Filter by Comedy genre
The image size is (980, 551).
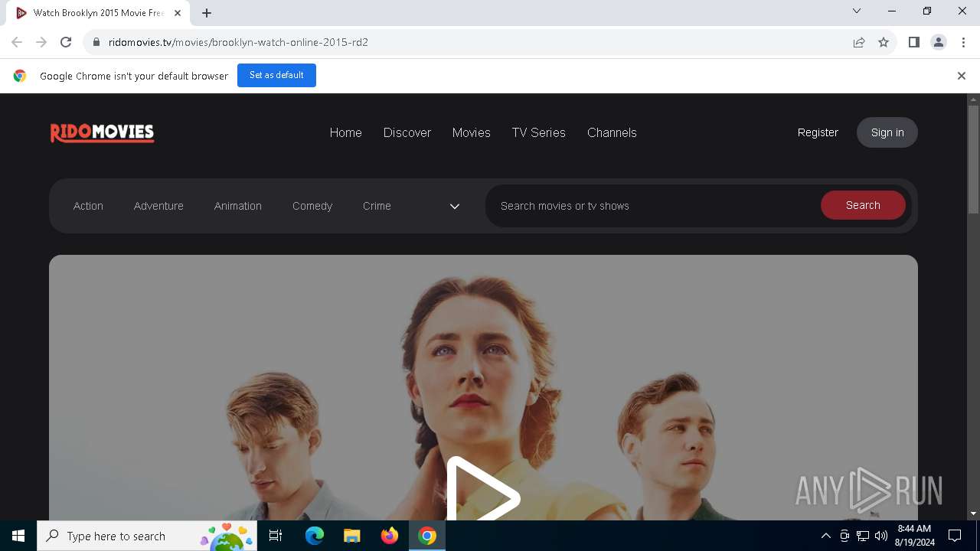(312, 206)
